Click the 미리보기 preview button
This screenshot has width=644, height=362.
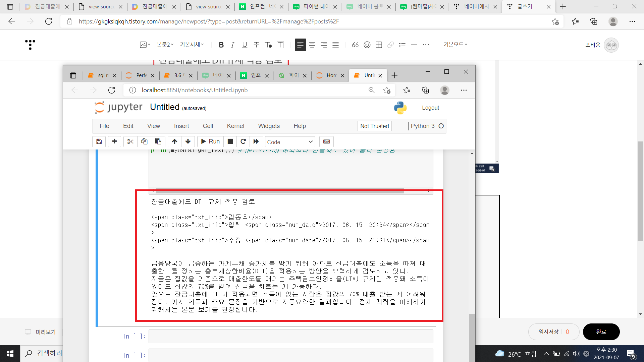point(40,332)
